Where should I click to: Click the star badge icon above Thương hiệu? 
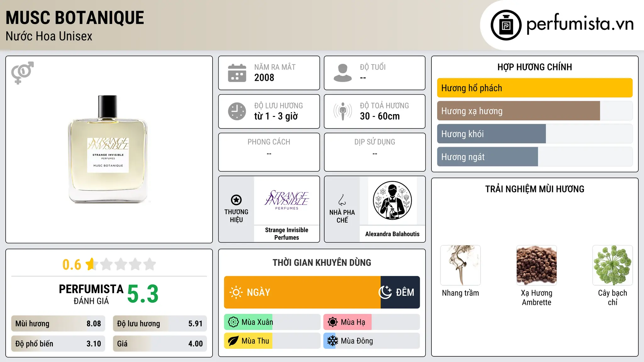(x=236, y=200)
